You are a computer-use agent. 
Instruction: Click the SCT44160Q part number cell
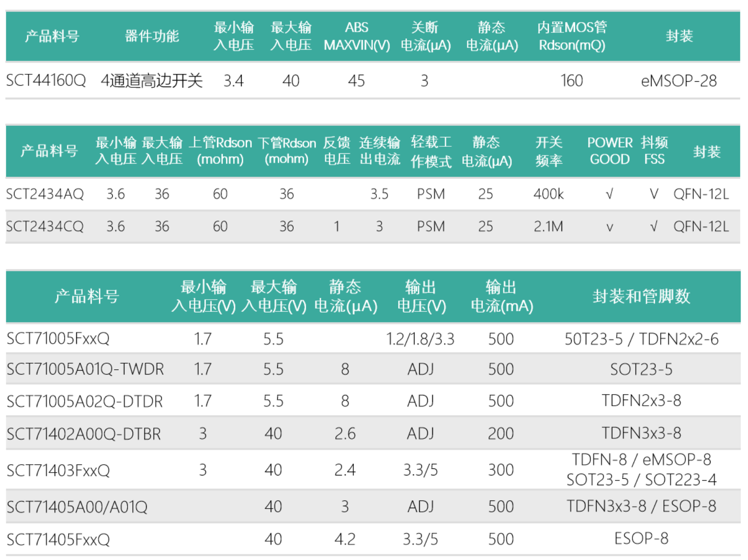46,80
